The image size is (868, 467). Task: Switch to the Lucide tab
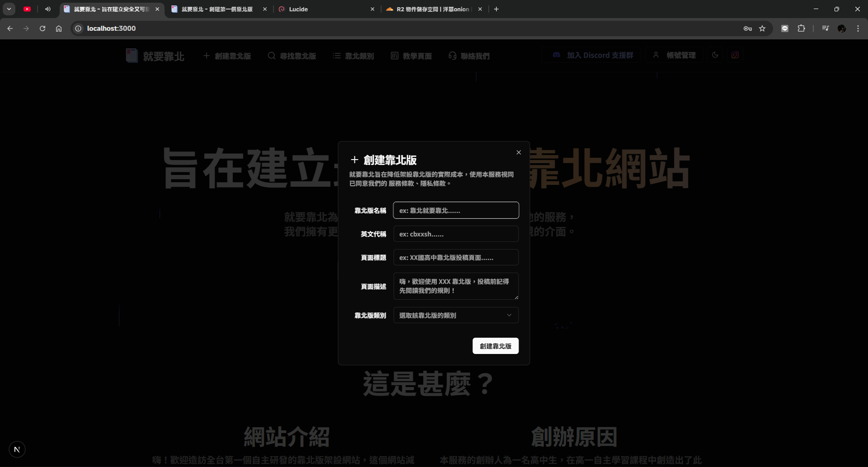point(325,9)
